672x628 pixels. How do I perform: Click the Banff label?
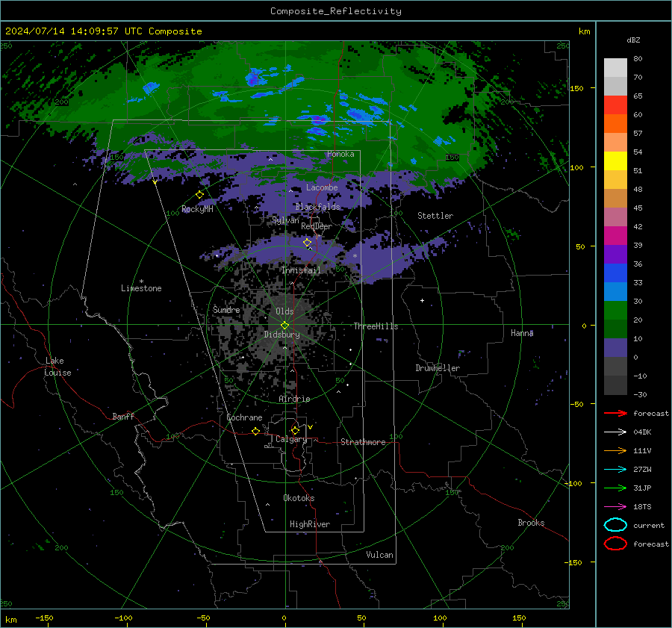123,416
